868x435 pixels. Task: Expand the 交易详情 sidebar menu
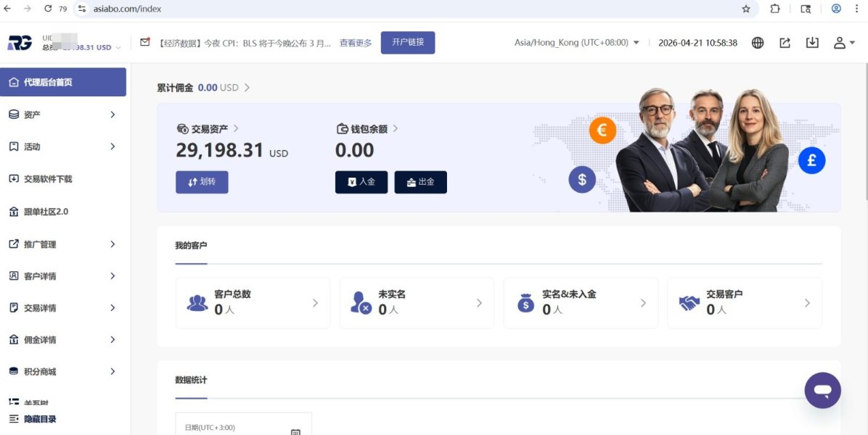(x=63, y=308)
